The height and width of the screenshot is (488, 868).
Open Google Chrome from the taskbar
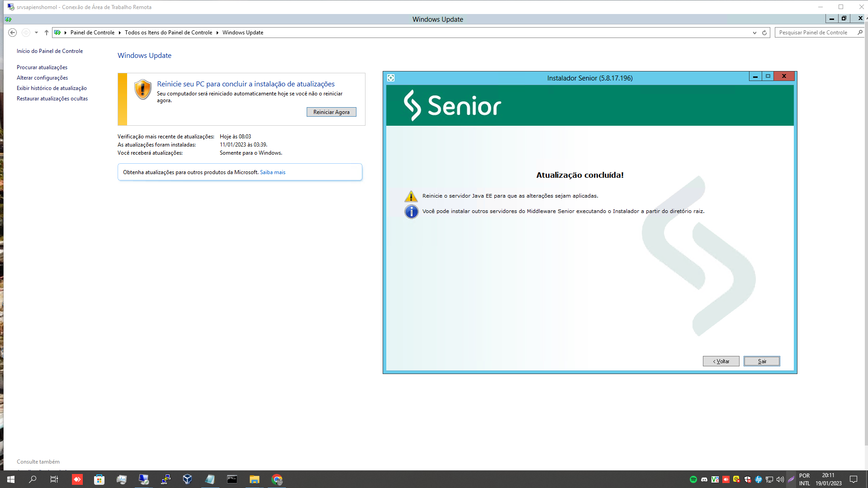(276, 479)
